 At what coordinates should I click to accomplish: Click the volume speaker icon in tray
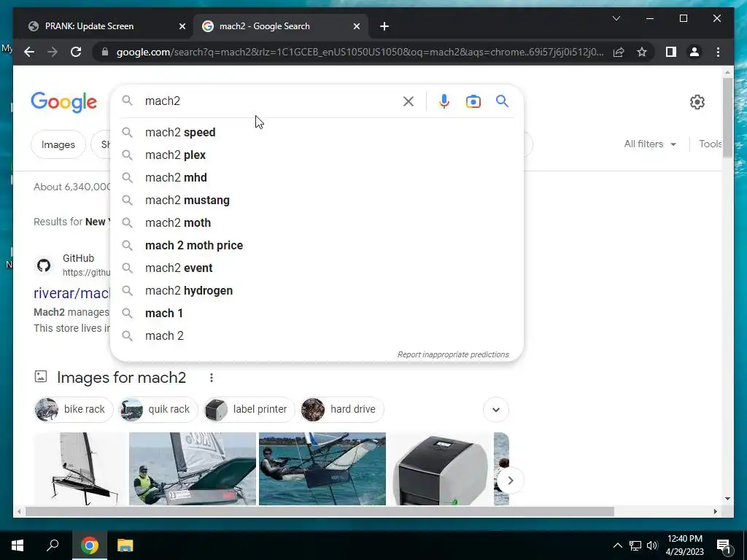point(652,545)
